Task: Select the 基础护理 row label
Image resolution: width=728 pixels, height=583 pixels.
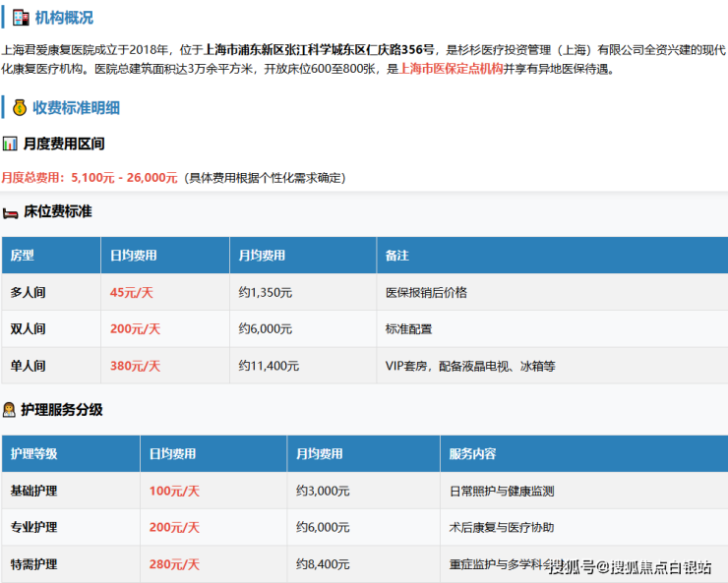Action: point(34,491)
